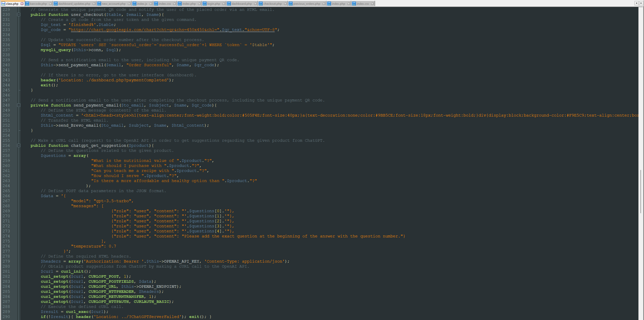The height and width of the screenshot is (320, 644).
Task: Close the checkout.php tab
Action: [x=285, y=4]
